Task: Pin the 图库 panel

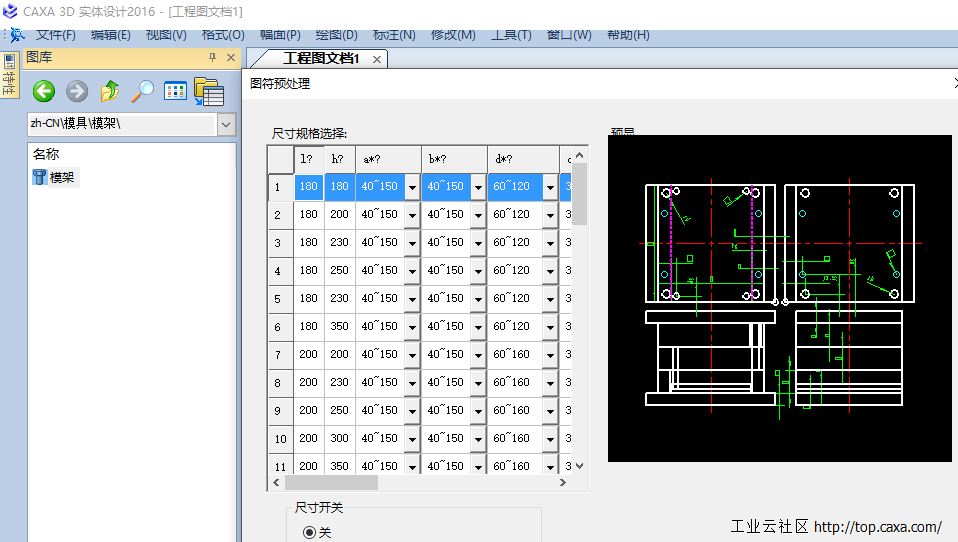Action: 213,57
